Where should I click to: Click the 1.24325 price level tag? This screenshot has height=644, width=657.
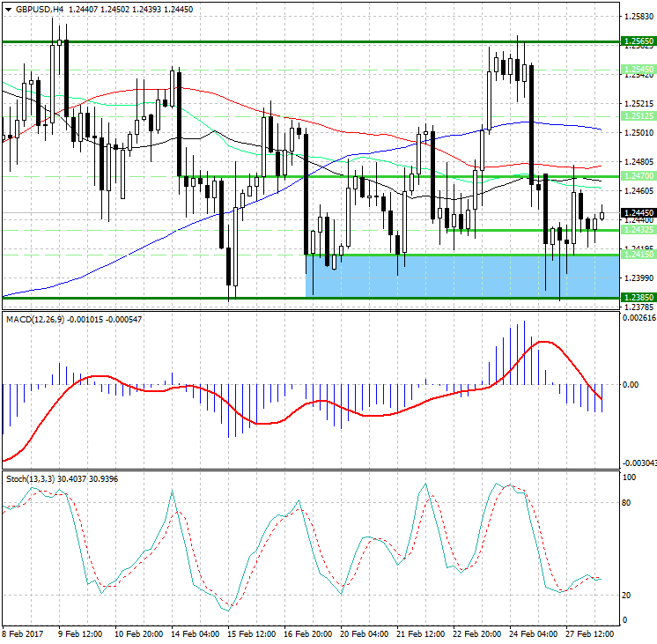point(637,229)
